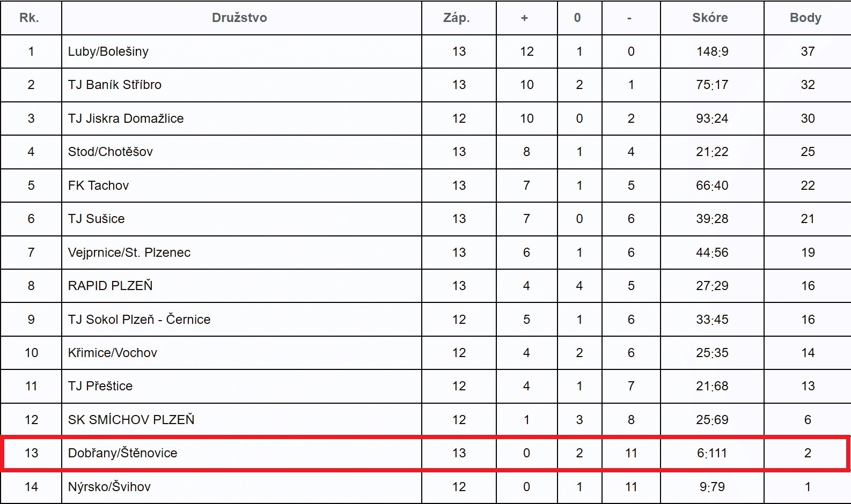Click the Záp. column header

tap(457, 18)
